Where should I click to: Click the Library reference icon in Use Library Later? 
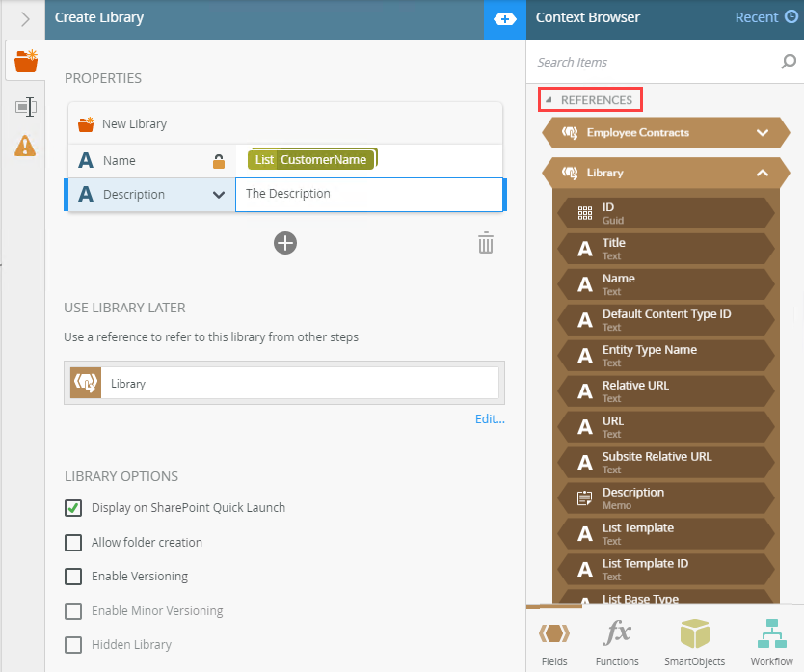[x=86, y=383]
